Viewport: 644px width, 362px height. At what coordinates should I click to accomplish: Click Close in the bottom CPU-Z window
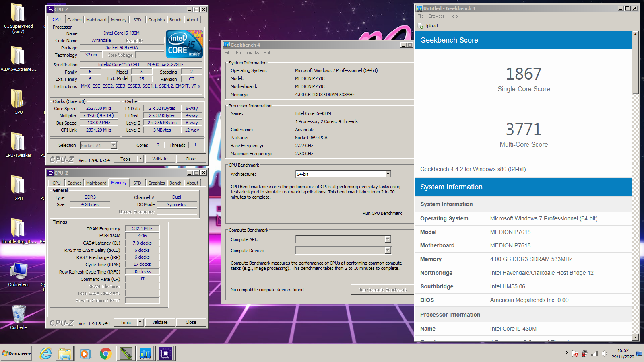tap(191, 322)
